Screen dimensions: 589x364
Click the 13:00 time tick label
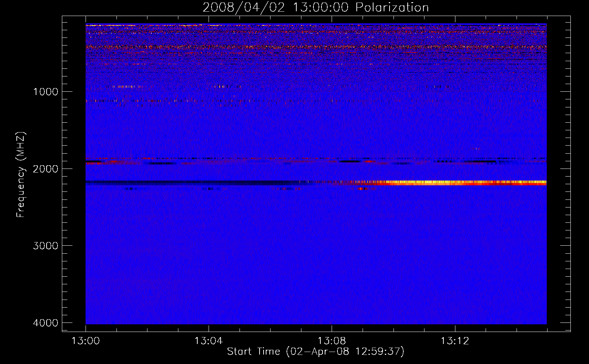tap(86, 341)
